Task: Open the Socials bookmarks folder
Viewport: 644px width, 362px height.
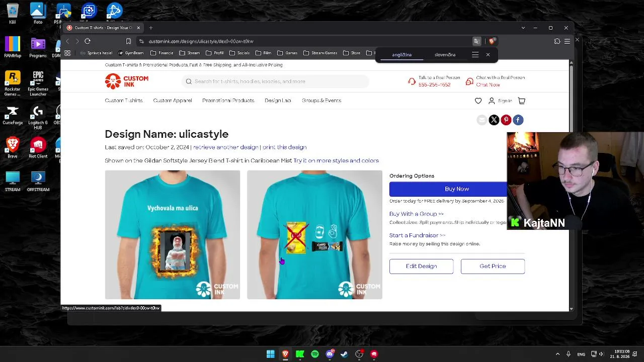Action: click(x=239, y=53)
